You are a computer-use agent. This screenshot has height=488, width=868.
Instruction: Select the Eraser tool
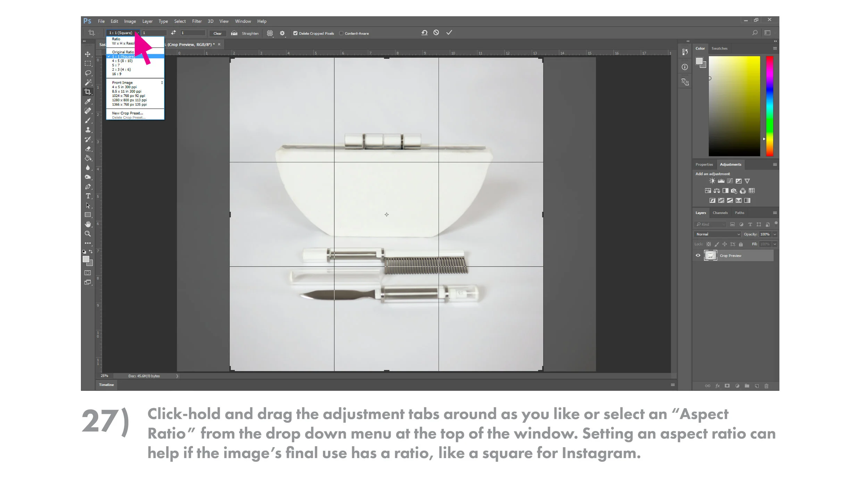coord(88,149)
